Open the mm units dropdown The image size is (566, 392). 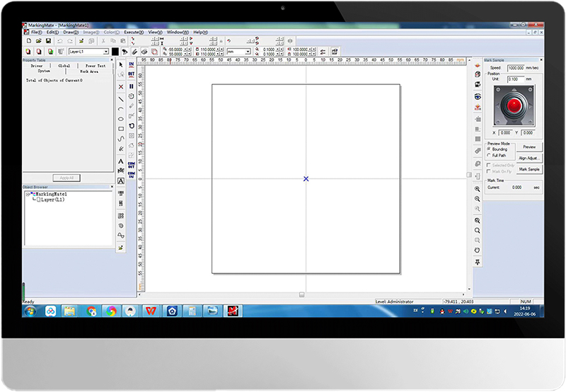click(x=247, y=52)
